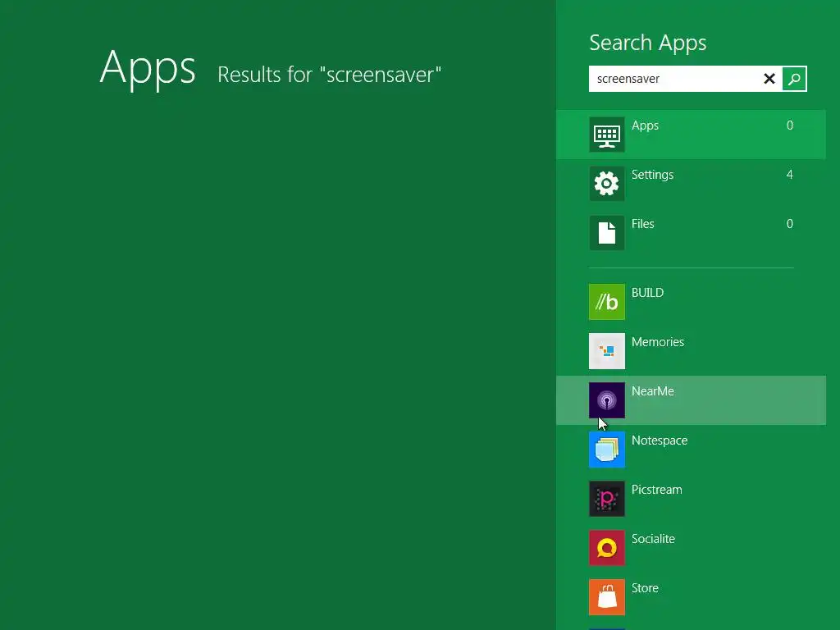Open the Notespace app icon
The image size is (840, 630).
606,450
